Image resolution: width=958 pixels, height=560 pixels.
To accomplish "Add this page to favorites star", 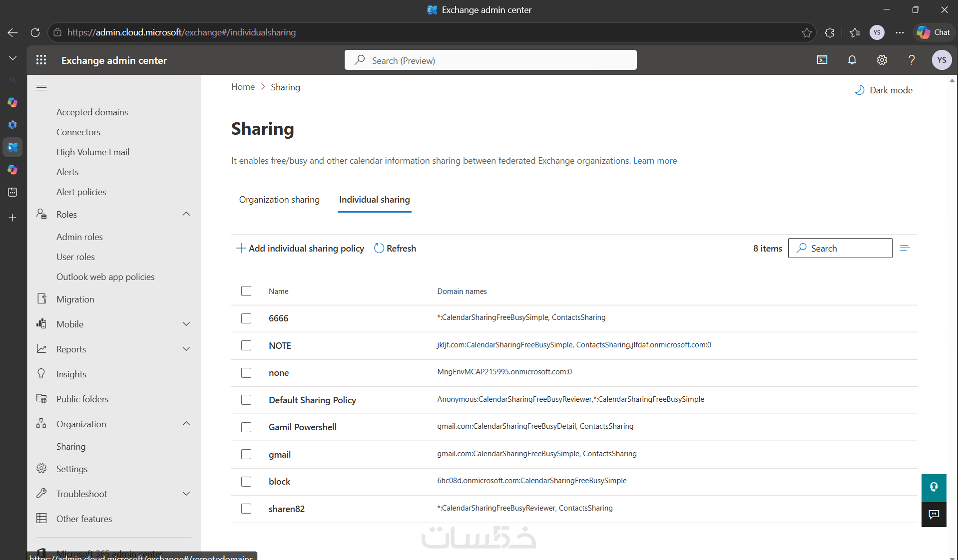I will point(807,32).
